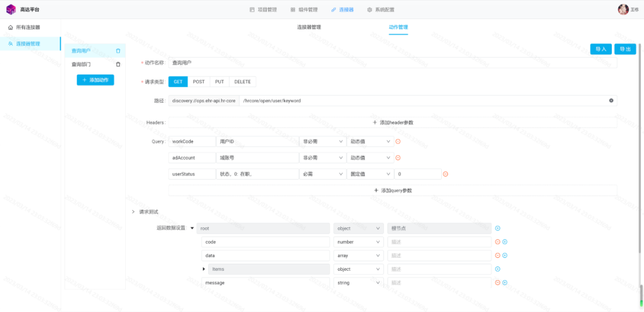Add a child node under root
The image size is (644, 312).
pyautogui.click(x=498, y=228)
